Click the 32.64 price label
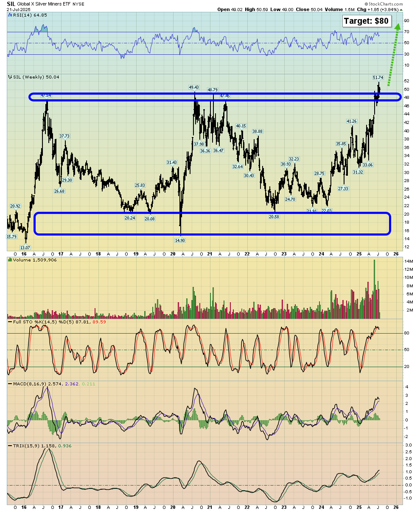 click(x=238, y=166)
